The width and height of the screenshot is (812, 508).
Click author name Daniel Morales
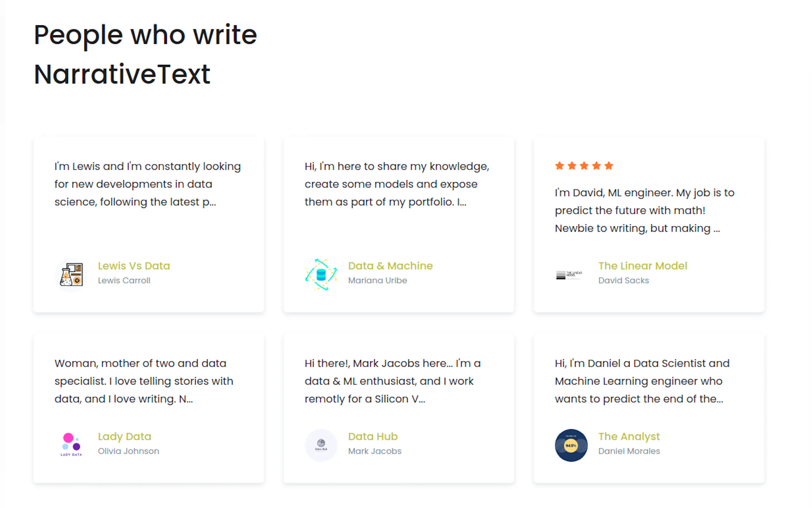629,451
